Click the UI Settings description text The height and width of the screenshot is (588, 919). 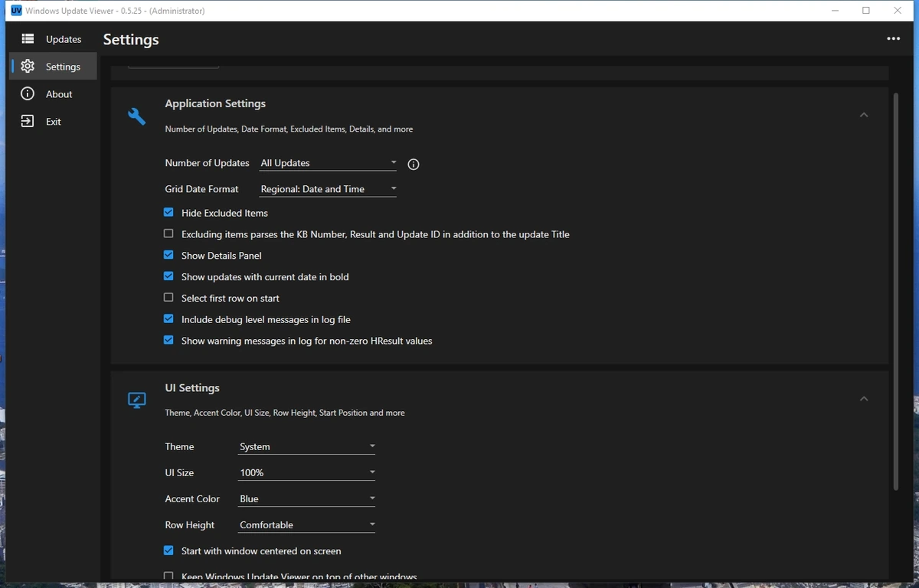point(285,413)
